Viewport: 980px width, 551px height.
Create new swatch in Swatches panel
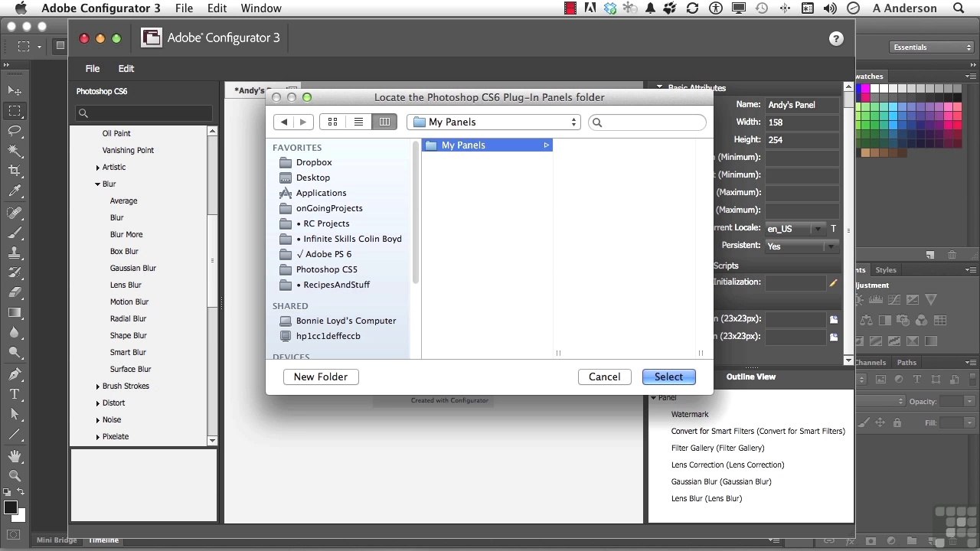[930, 255]
